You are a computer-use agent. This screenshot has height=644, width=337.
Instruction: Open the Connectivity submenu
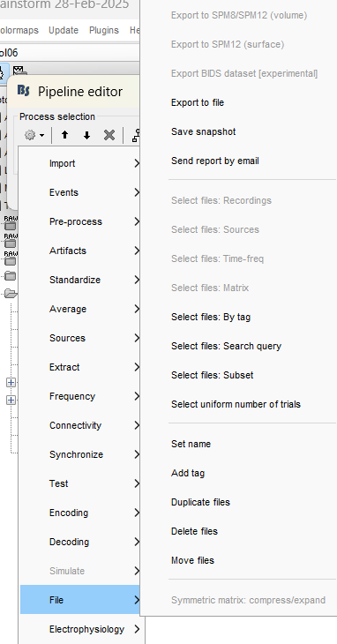[80, 425]
